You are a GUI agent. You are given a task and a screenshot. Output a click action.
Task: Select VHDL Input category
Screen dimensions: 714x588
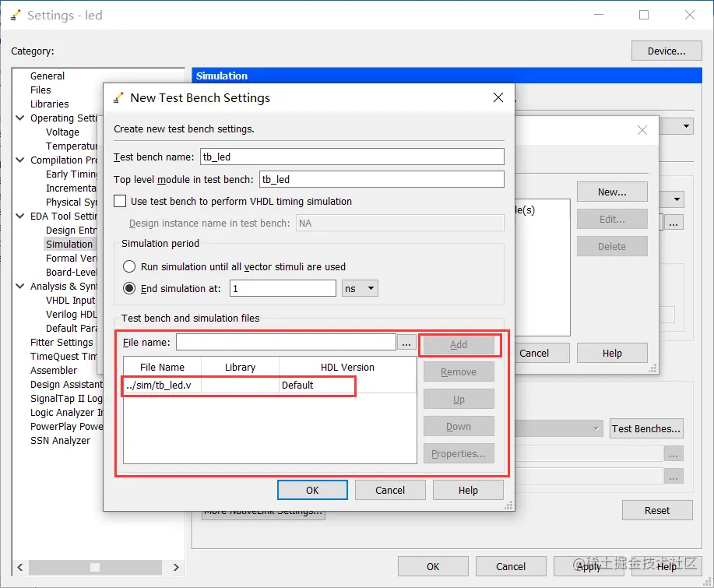pyautogui.click(x=71, y=300)
